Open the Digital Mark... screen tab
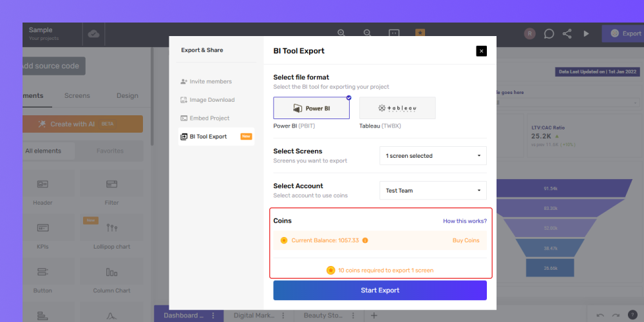Image resolution: width=644 pixels, height=322 pixels. pyautogui.click(x=254, y=316)
